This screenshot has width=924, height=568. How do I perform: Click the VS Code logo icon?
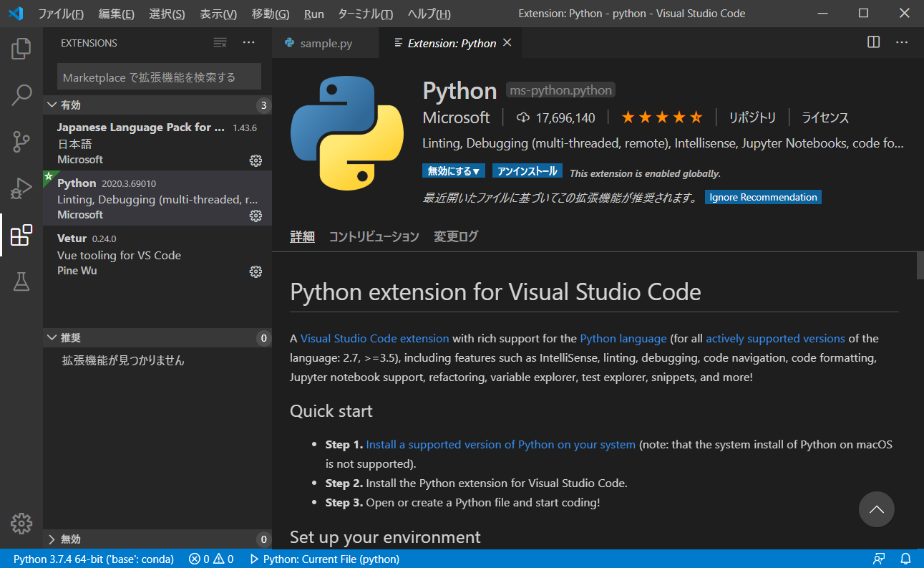pyautogui.click(x=16, y=14)
